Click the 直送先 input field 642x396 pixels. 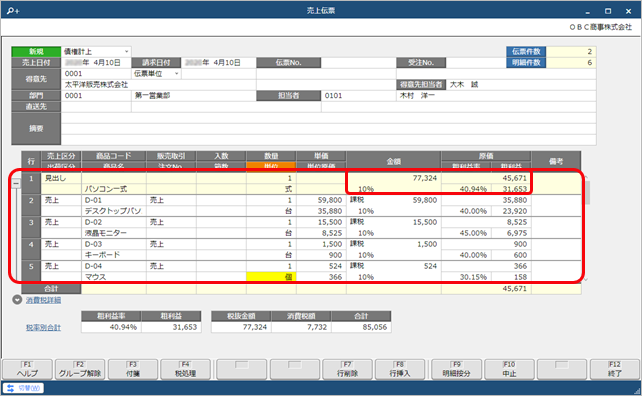pyautogui.click(x=96, y=107)
